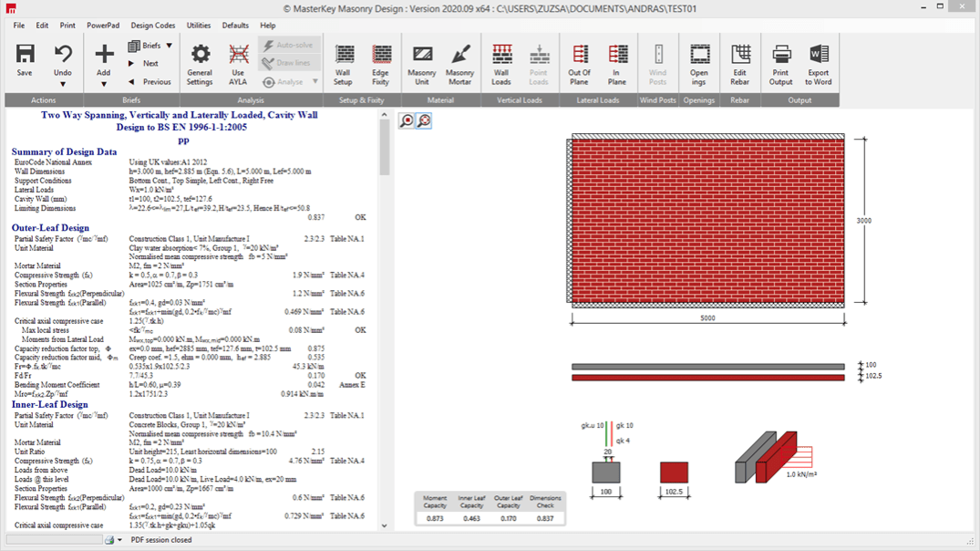Open the Briefs list button

[145, 46]
